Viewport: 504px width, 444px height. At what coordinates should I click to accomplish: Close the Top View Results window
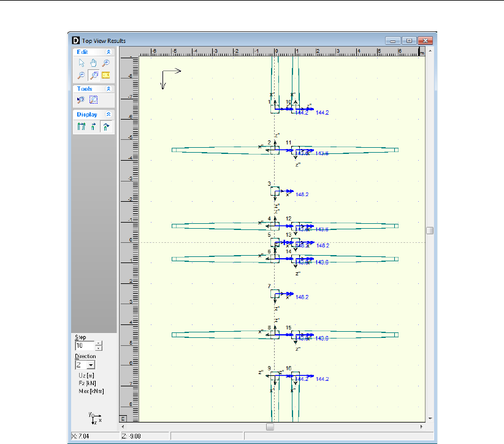tap(426, 41)
